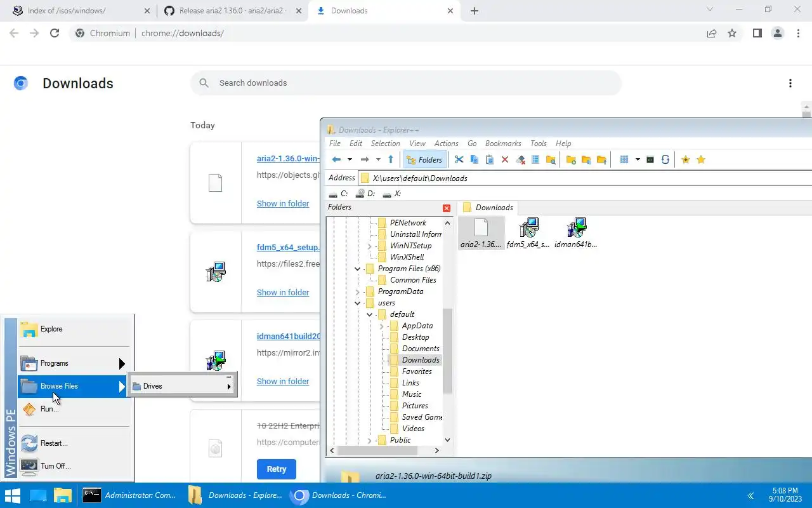The height and width of the screenshot is (508, 812).
Task: Click the Forward arrow in Explorer++ toolbar
Action: click(x=365, y=159)
